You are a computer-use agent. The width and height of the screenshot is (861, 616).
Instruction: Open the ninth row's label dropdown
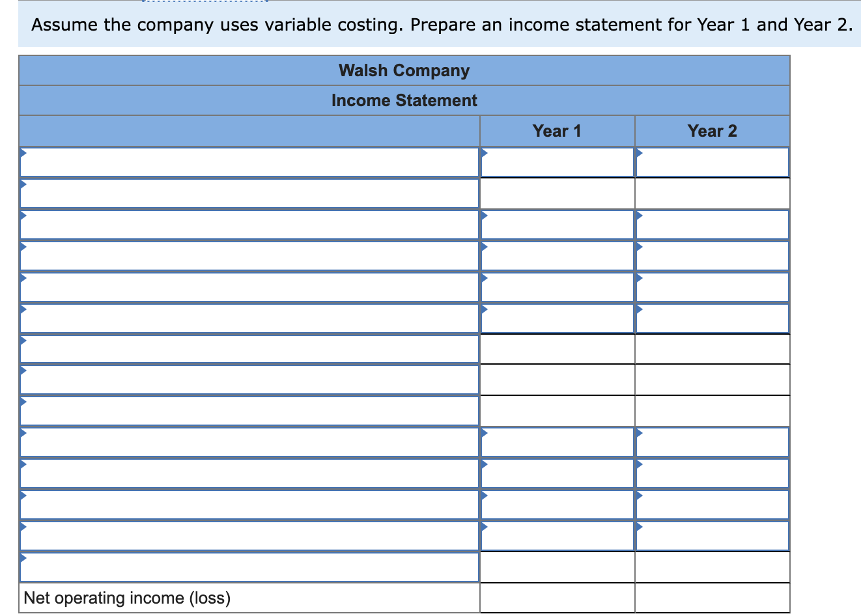click(249, 412)
